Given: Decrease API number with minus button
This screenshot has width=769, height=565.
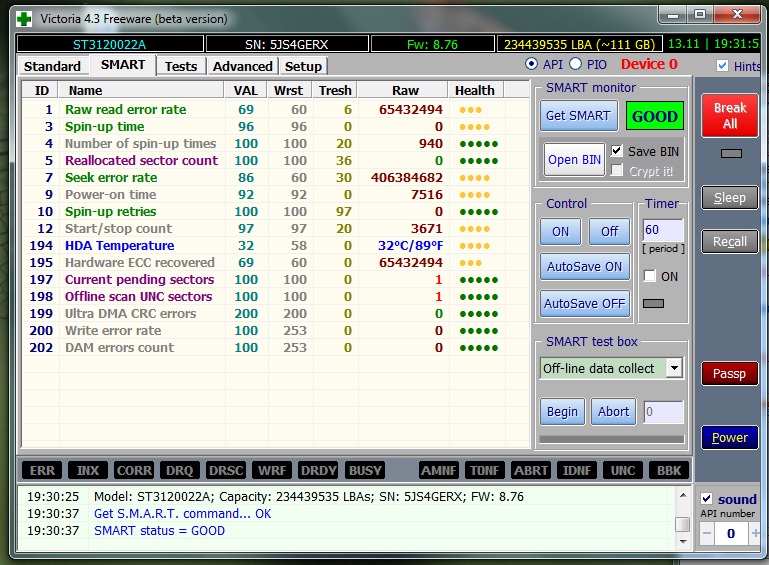Looking at the screenshot, I should pyautogui.click(x=707, y=533).
